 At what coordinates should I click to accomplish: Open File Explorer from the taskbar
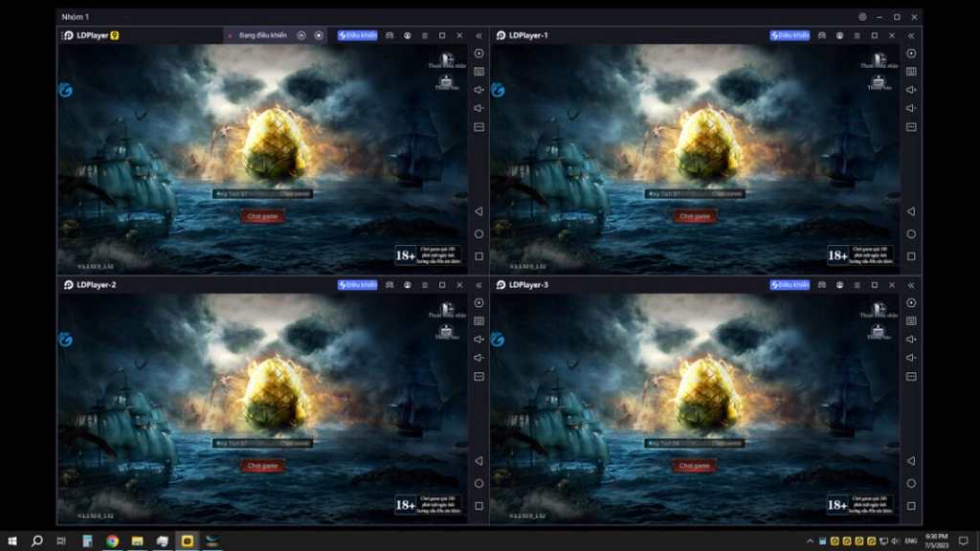(138, 541)
